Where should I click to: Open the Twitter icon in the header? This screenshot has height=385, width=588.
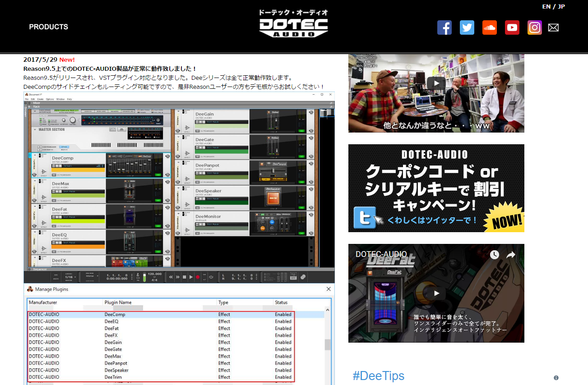pos(467,27)
